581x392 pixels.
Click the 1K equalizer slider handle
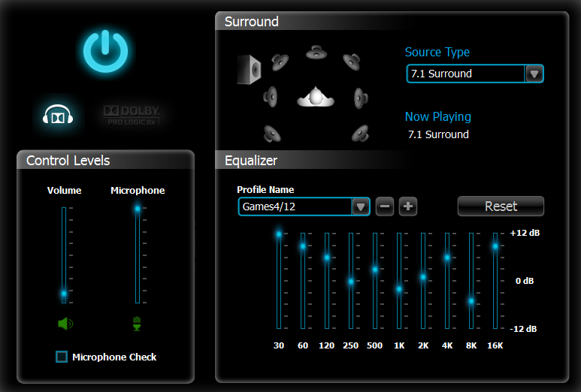point(399,289)
